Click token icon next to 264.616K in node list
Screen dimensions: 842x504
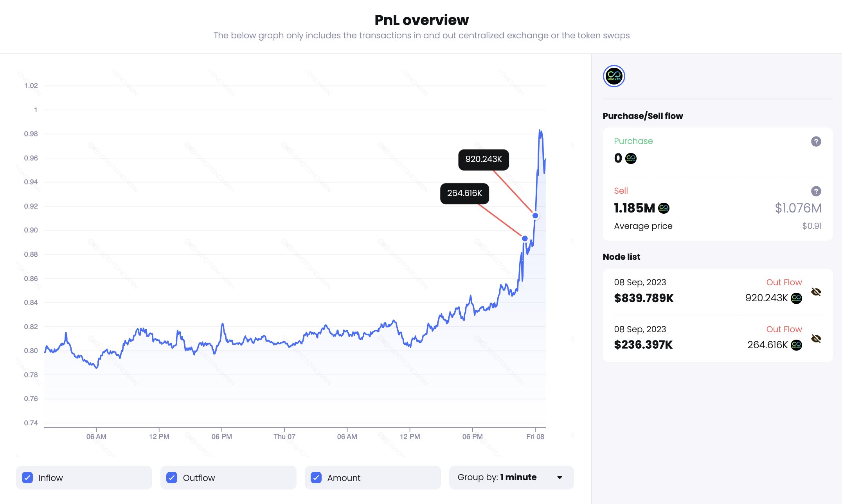click(x=796, y=345)
